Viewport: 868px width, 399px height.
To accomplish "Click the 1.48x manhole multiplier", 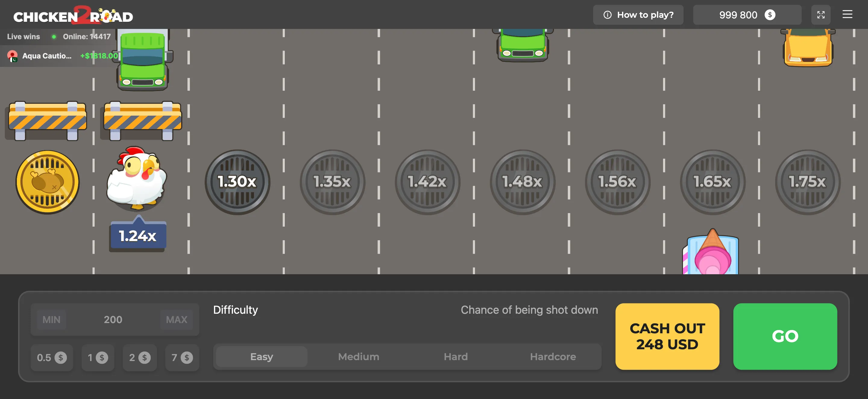I will point(522,182).
